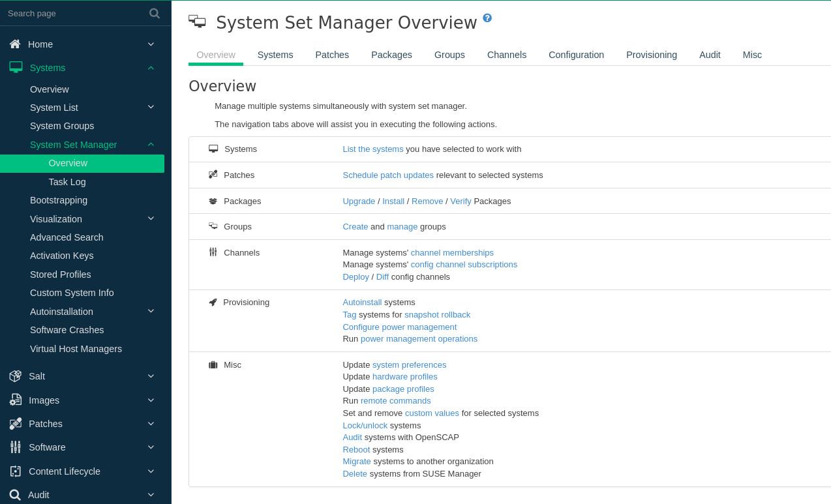
Task: Click the help question mark icon
Action: [487, 18]
